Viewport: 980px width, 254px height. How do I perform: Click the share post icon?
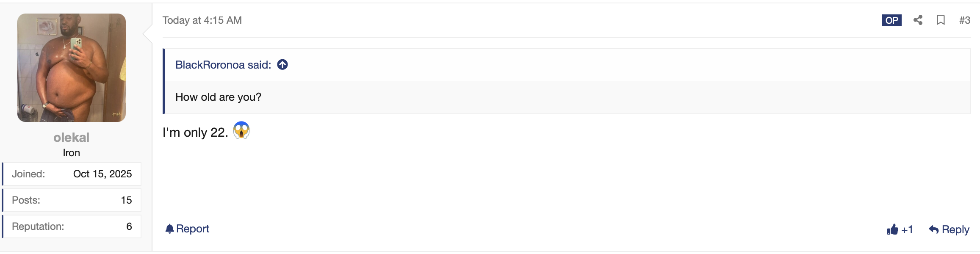(x=918, y=20)
